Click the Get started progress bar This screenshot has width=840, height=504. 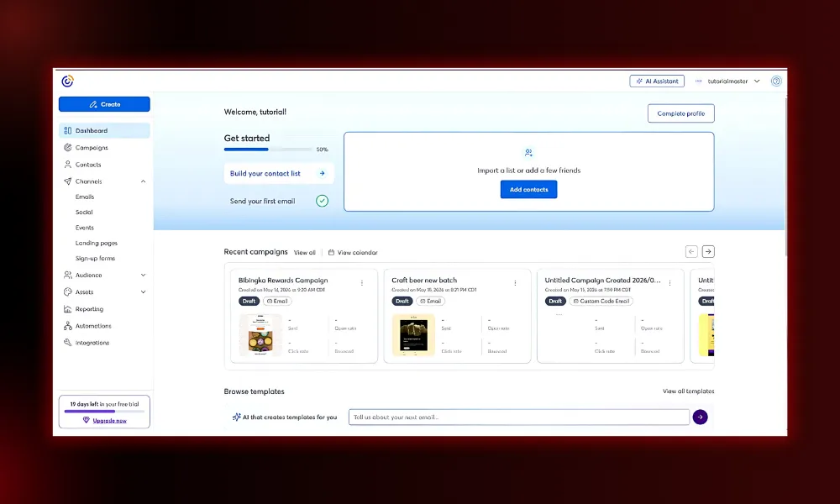tap(268, 150)
